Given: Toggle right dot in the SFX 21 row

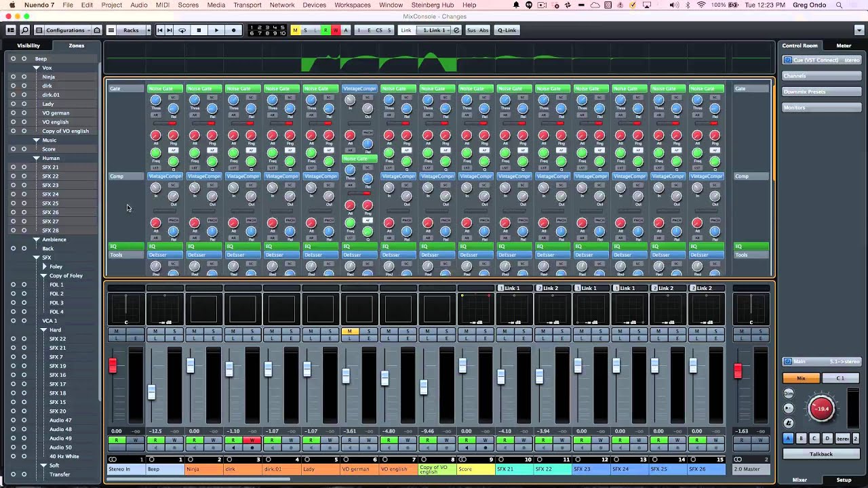Looking at the screenshot, I should point(24,167).
